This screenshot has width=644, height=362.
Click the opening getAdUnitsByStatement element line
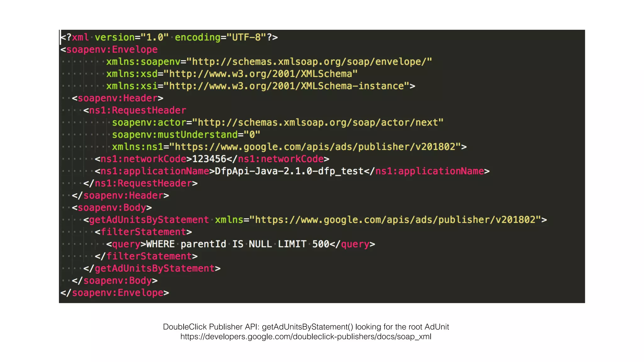tap(315, 220)
